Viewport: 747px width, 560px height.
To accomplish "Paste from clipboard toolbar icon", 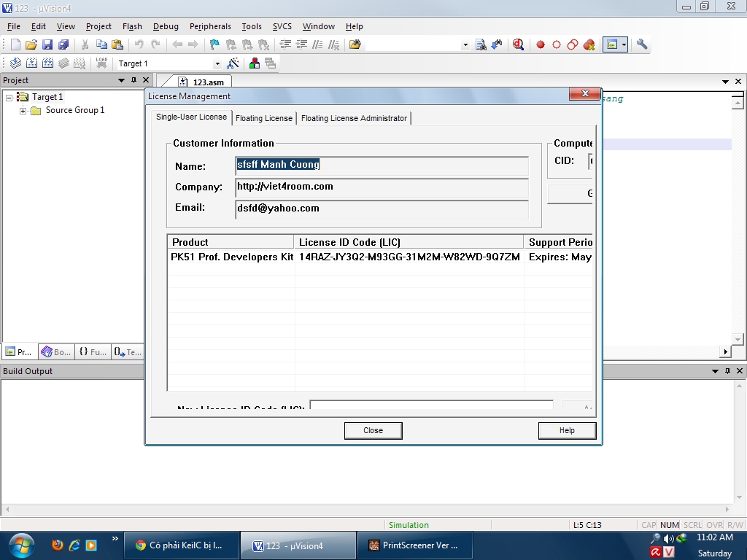I will coord(117,44).
